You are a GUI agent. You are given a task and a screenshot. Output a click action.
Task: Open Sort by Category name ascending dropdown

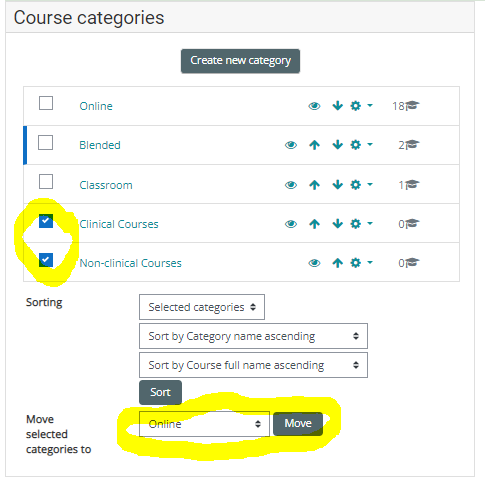tap(253, 336)
